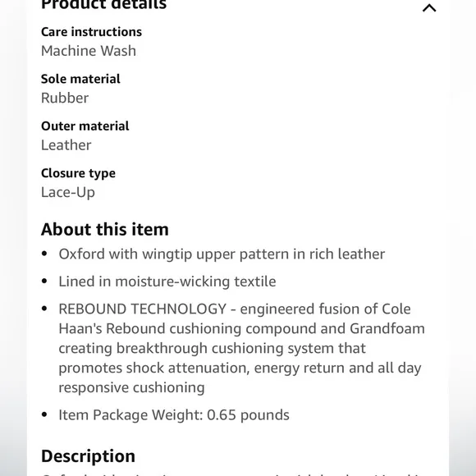476x476 pixels.
Task: Tap the About this item heading
Action: (x=105, y=229)
